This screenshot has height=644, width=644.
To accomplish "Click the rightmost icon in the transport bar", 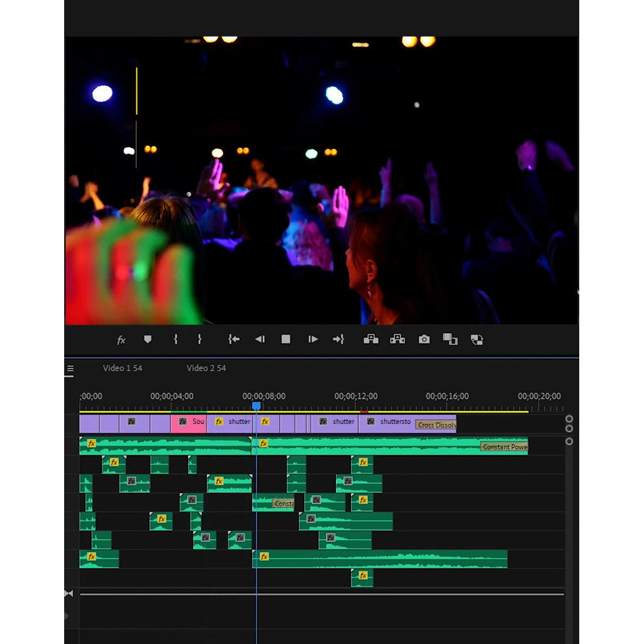I will pos(477,340).
